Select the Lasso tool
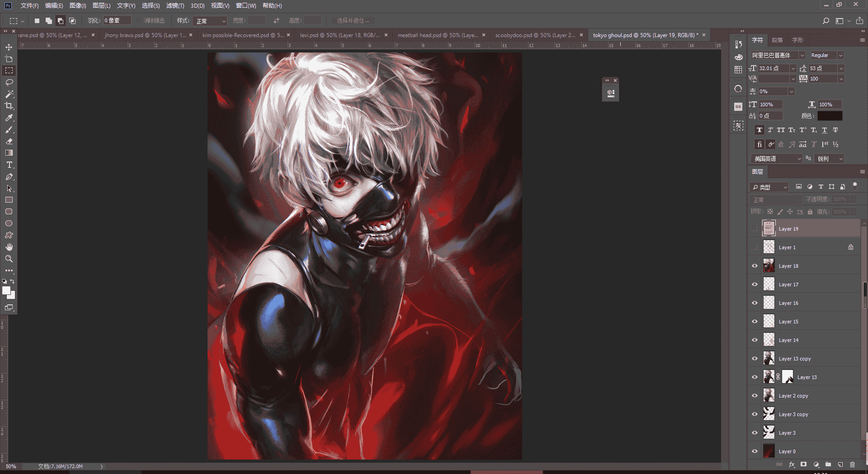The width and height of the screenshot is (868, 474). [x=9, y=82]
